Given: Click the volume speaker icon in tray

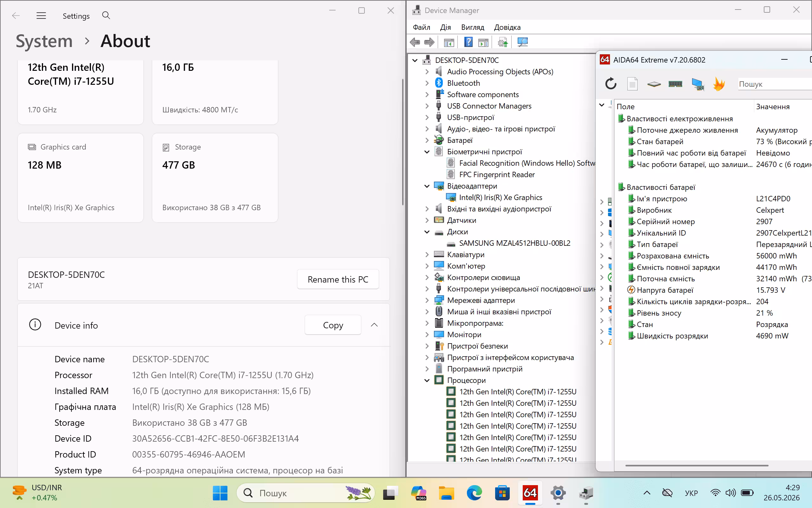Looking at the screenshot, I should (730, 493).
